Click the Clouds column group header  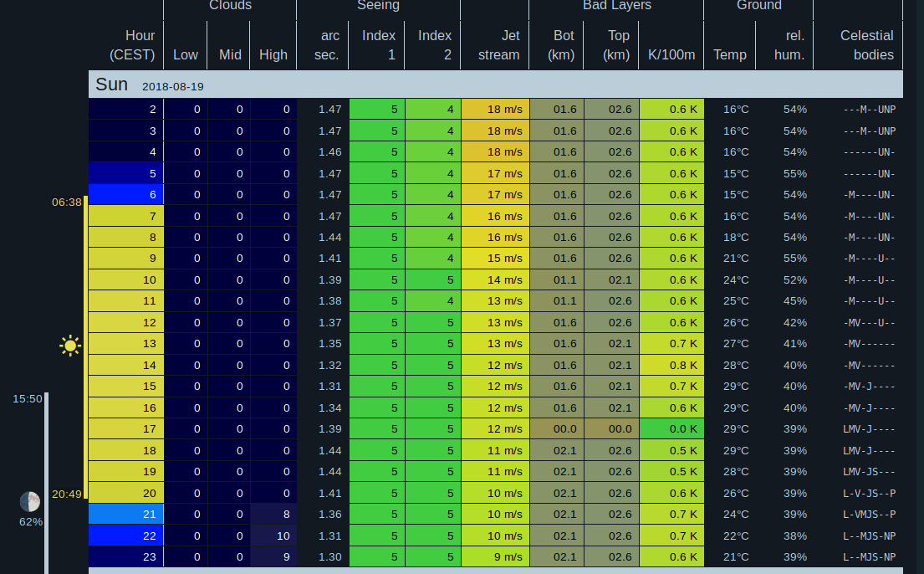pyautogui.click(x=230, y=6)
